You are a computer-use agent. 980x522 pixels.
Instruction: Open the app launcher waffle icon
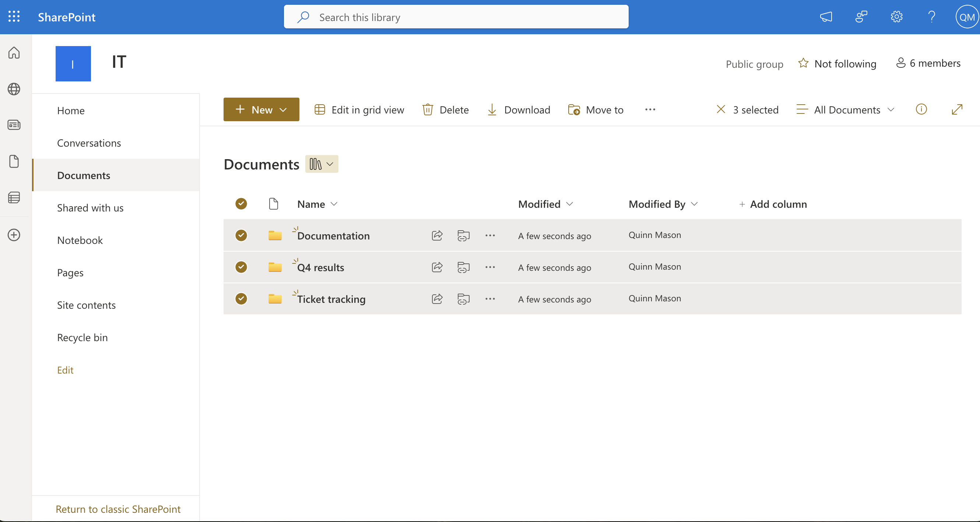14,17
